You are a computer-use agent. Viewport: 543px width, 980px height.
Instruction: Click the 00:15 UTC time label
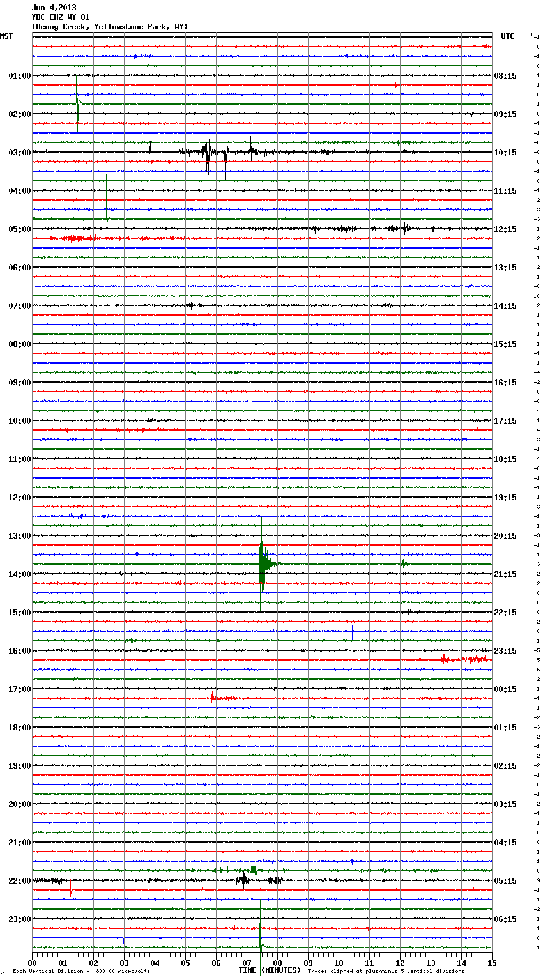(x=505, y=689)
